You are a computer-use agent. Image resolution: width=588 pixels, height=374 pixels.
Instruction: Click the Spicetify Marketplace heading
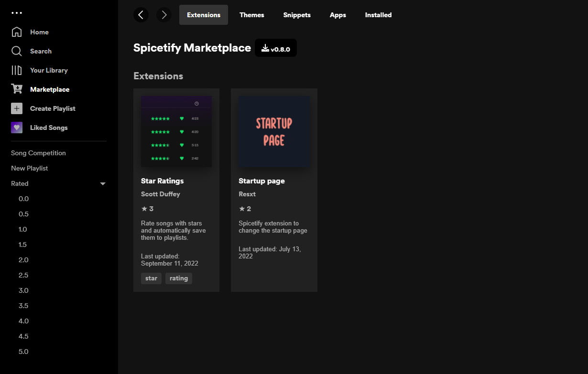(x=192, y=48)
